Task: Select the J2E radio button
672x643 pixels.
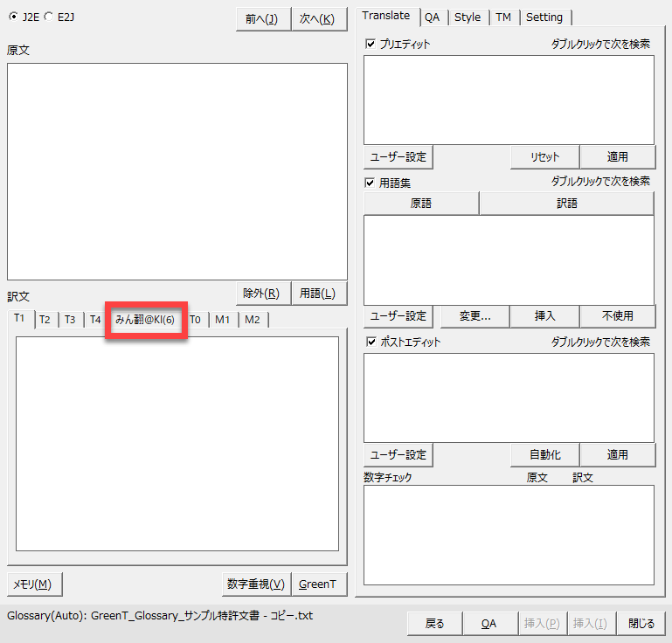Action: (x=13, y=16)
